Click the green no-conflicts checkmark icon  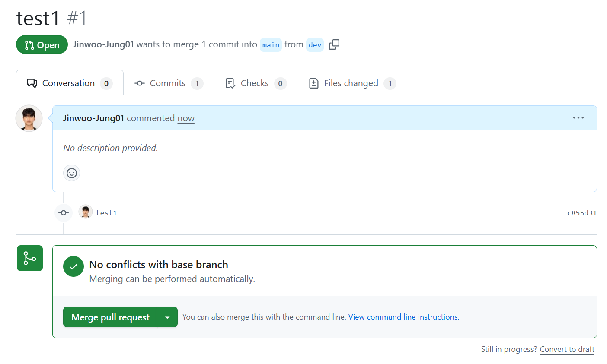73,266
